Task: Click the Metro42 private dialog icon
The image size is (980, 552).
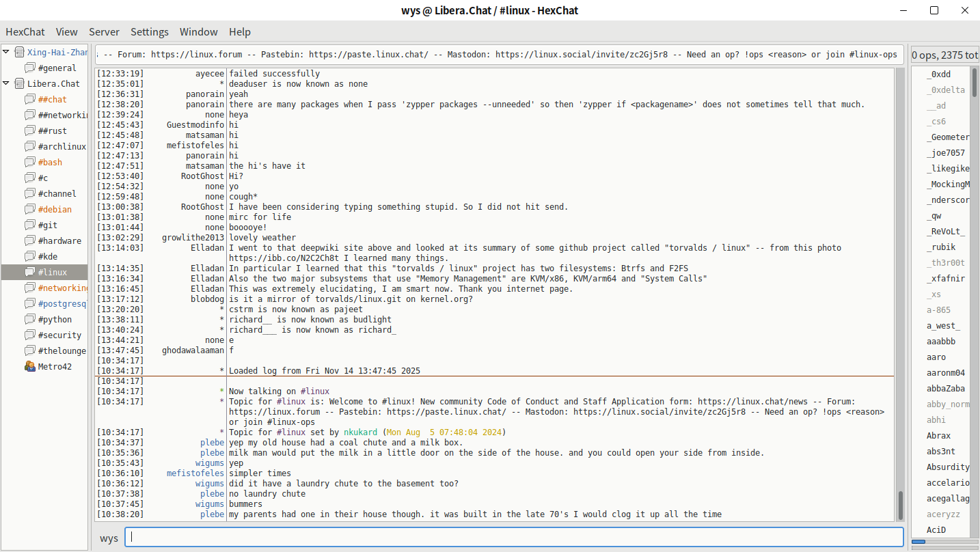Action: coord(29,367)
